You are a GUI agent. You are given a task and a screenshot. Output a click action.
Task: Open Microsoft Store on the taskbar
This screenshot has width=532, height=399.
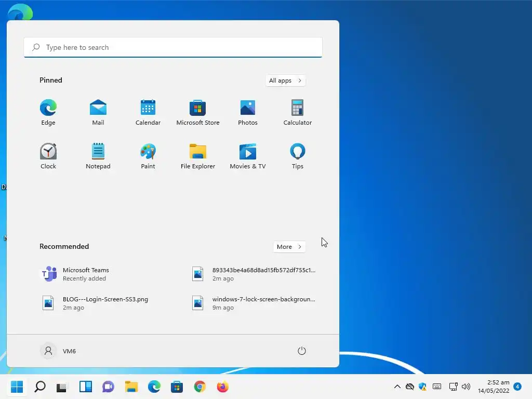tap(177, 387)
